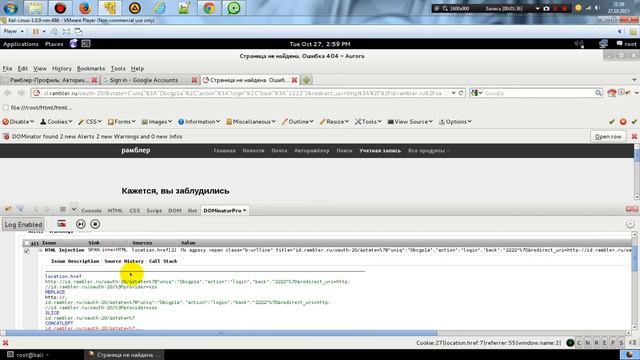Toggle the S filter in status bar
The height and width of the screenshot is (360, 640).
[x=621, y=343]
